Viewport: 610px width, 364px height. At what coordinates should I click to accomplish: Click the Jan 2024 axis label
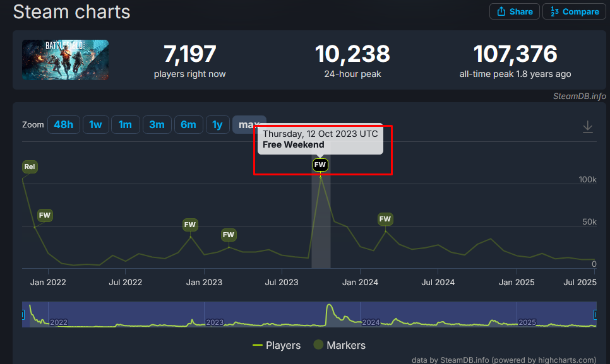tap(360, 283)
